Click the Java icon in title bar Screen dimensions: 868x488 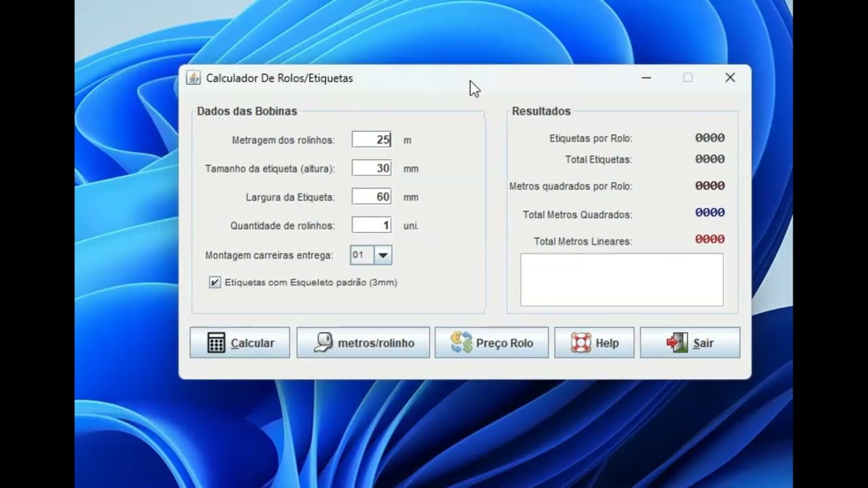coord(193,78)
